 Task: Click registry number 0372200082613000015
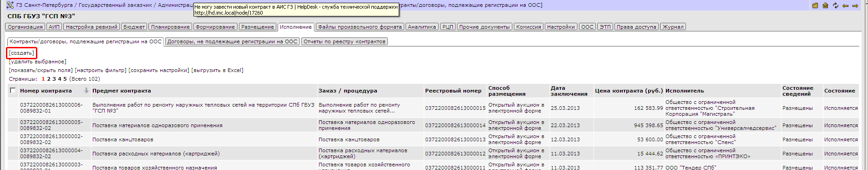click(x=455, y=108)
